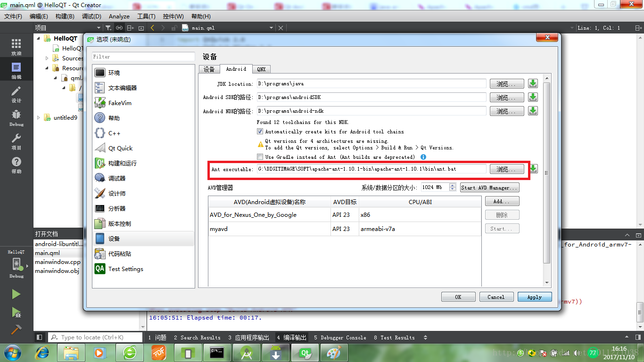Increase 系统/数据分区 size with up stepper
This screenshot has width=644, height=362.
click(x=453, y=185)
